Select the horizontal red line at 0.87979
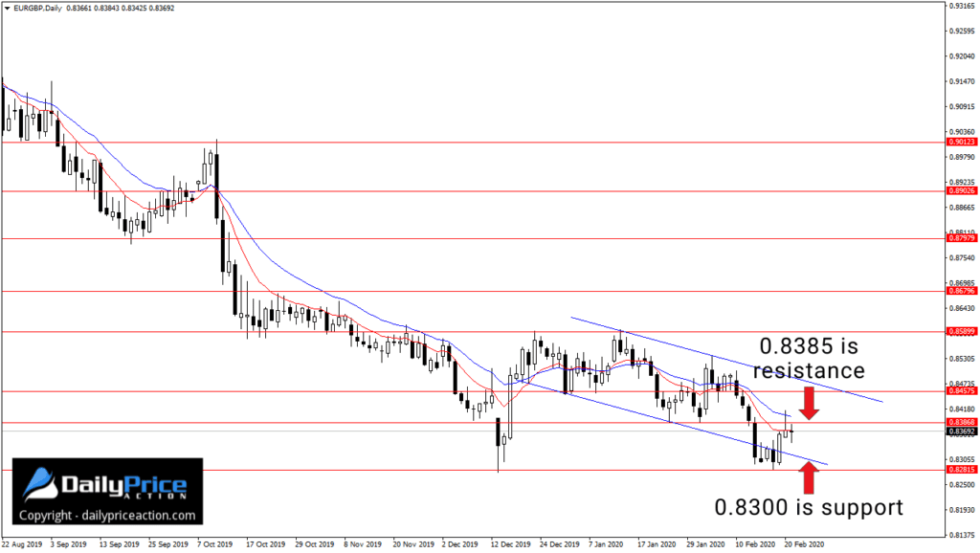Screen dimensions: 980x553 click(x=473, y=238)
